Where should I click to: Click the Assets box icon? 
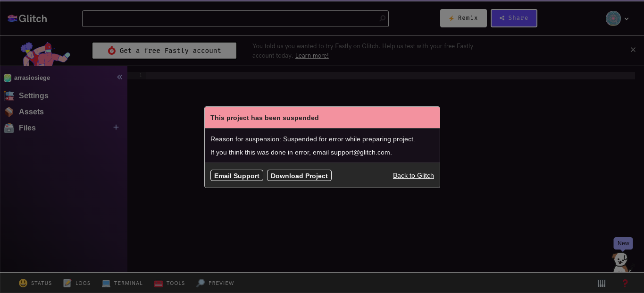[x=9, y=112]
